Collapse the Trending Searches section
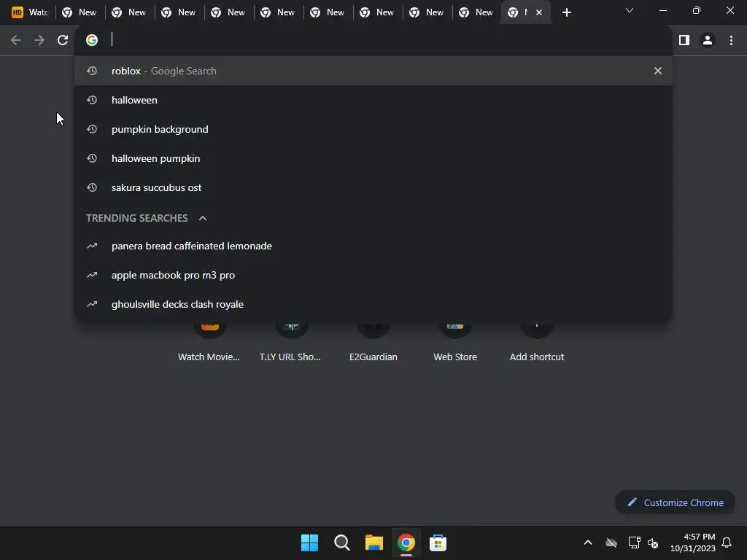Screen dimensions: 747x560 (203, 218)
